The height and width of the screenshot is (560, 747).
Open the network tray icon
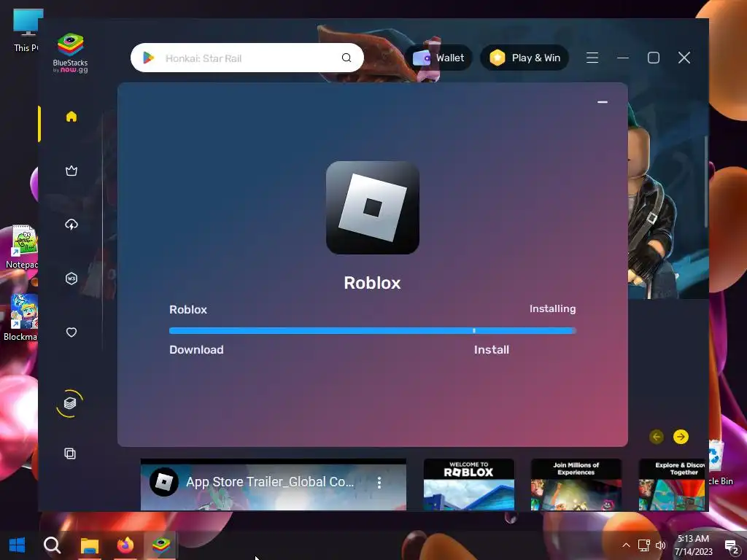(643, 545)
